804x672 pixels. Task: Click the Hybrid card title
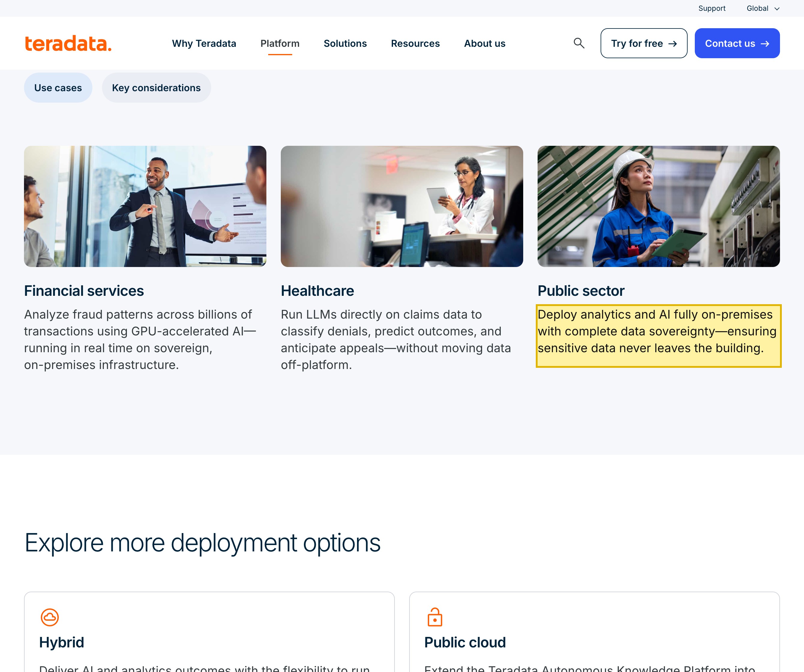pos(61,643)
